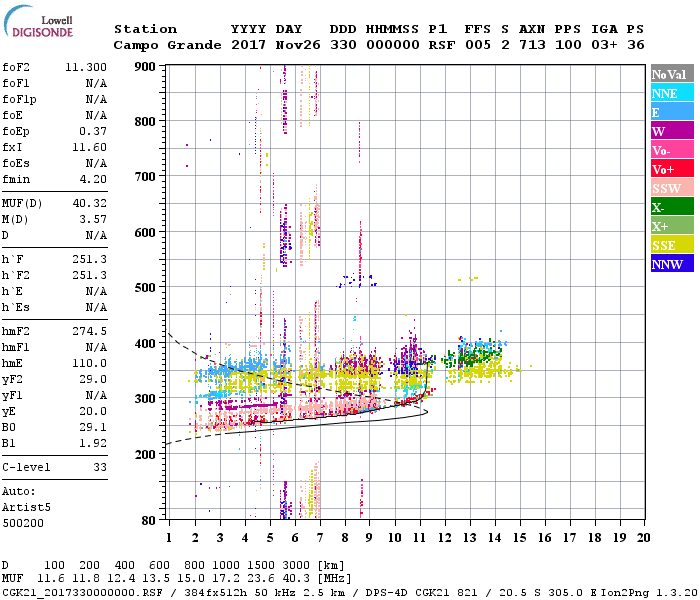Click the X+ light green legend swatch
Viewport: 700px width, 600px height.
[x=671, y=226]
